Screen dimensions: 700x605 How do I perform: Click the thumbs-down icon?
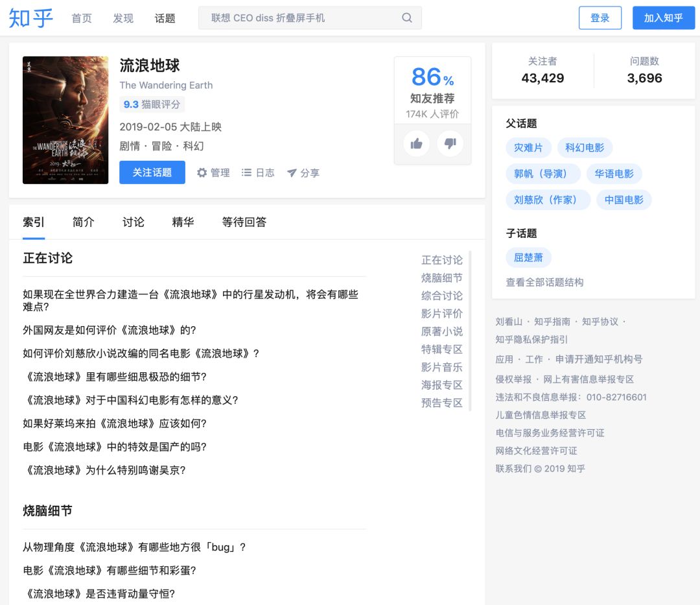click(450, 143)
